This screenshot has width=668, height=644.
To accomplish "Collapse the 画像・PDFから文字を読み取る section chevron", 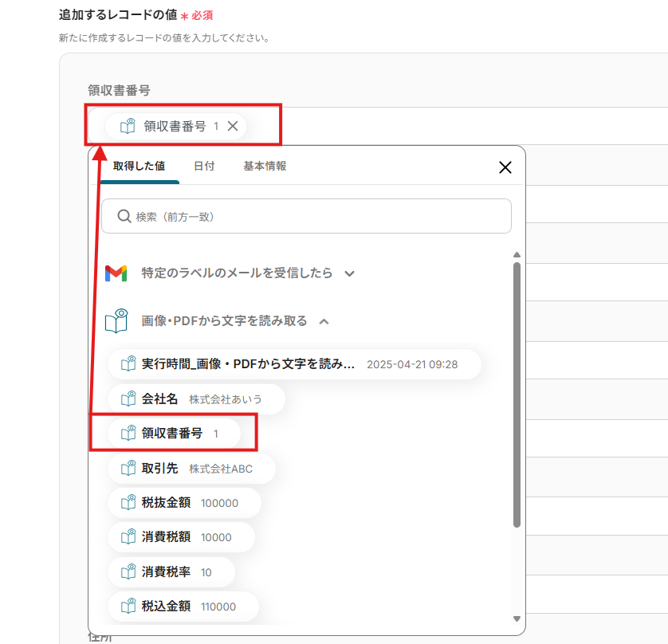I will click(324, 321).
